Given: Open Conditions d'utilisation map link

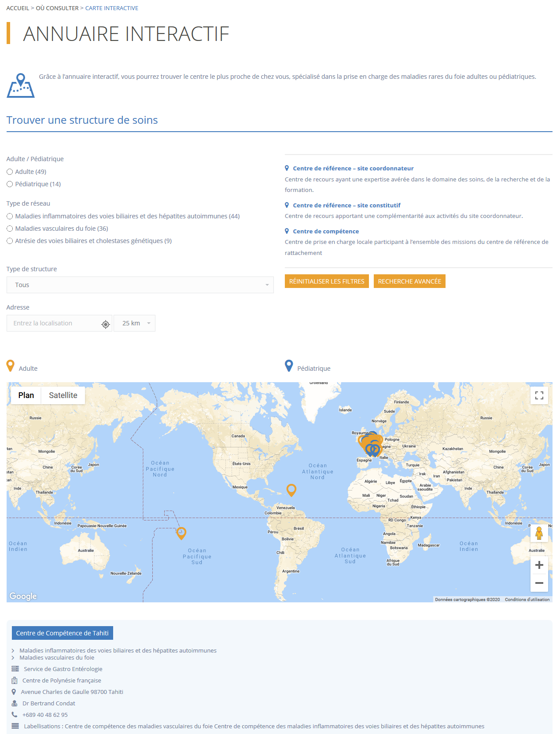Looking at the screenshot, I should [527, 599].
